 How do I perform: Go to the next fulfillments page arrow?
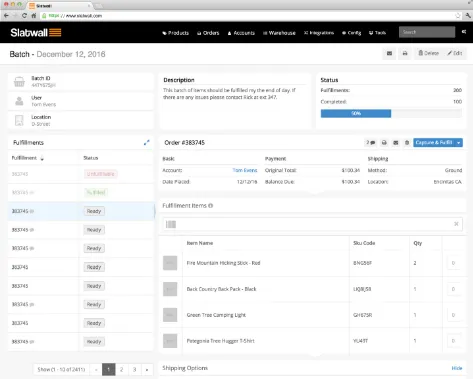tap(147, 369)
